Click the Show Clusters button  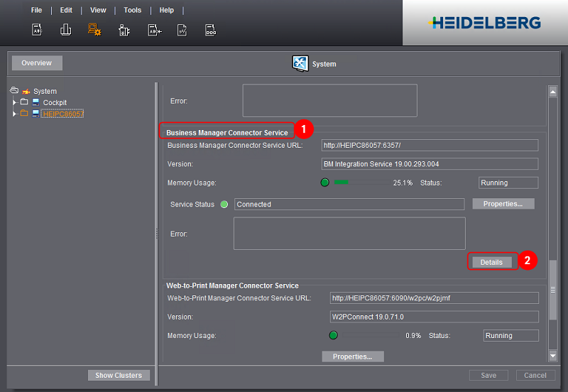pos(119,375)
